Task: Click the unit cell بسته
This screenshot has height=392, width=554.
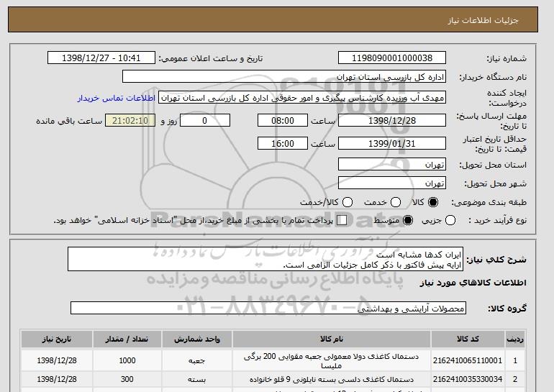Action: pyautogui.click(x=197, y=379)
